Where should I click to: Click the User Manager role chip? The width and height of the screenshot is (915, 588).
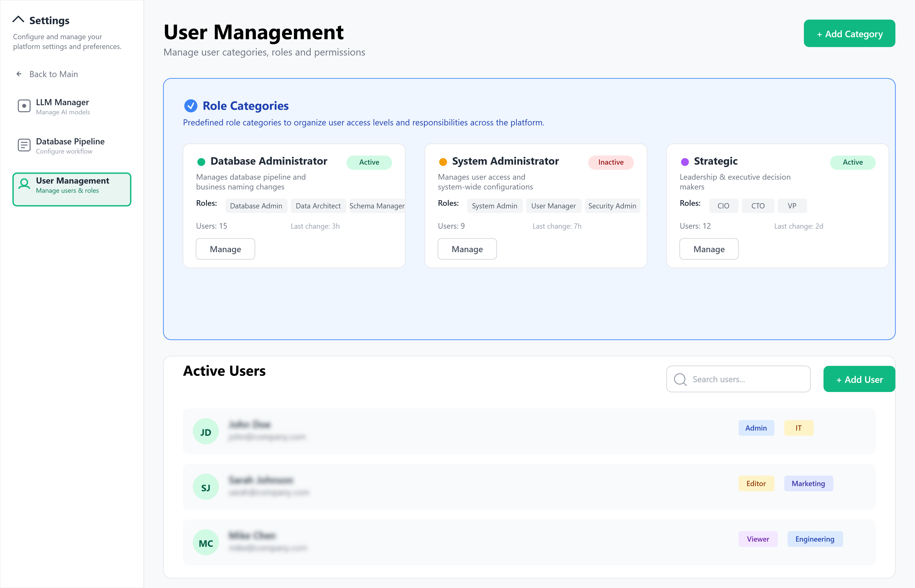tap(553, 206)
